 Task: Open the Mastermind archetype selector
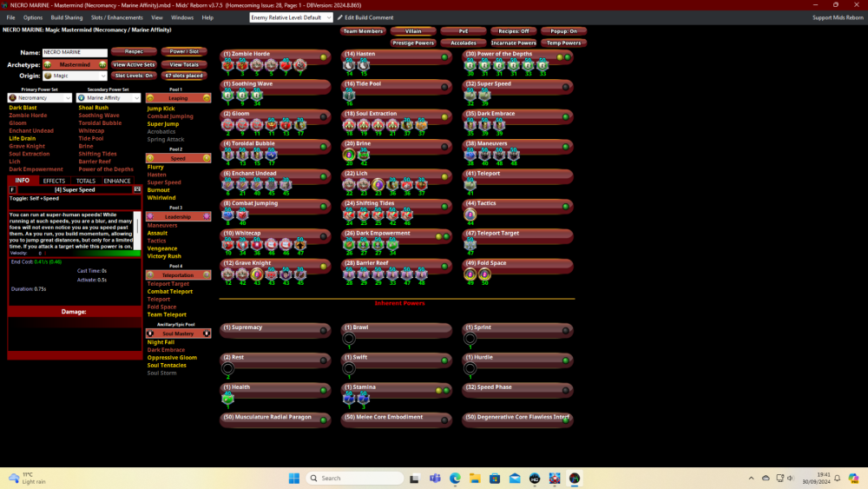coord(75,65)
